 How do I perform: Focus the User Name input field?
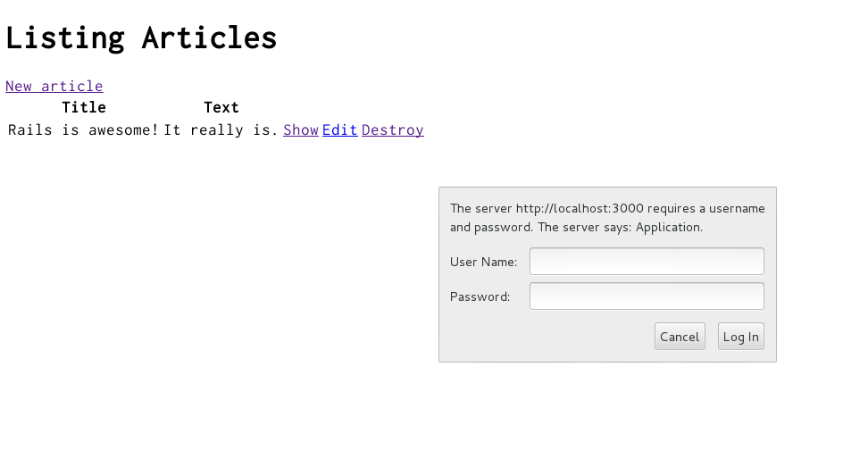pos(647,262)
